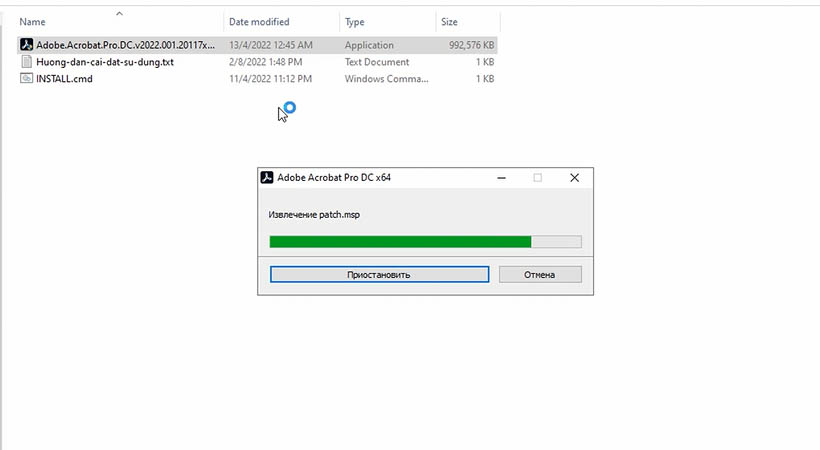The image size is (820, 450).
Task: Pause extraction with the Приостановить button
Action: point(379,274)
